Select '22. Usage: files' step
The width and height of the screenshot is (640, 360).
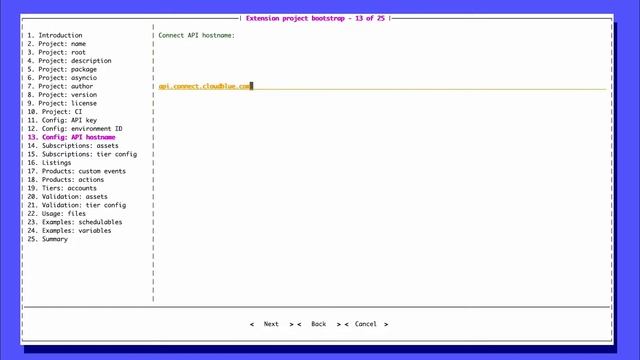56,213
